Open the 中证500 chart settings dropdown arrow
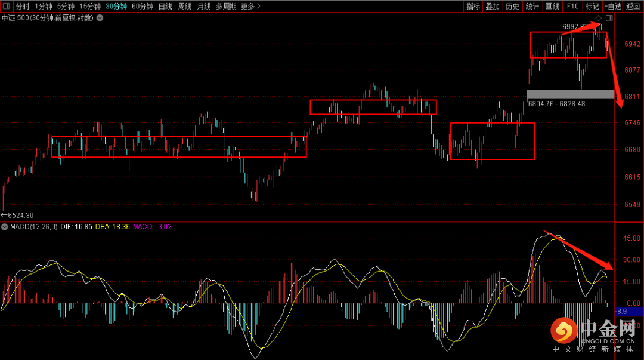644x360 pixels. click(x=100, y=18)
